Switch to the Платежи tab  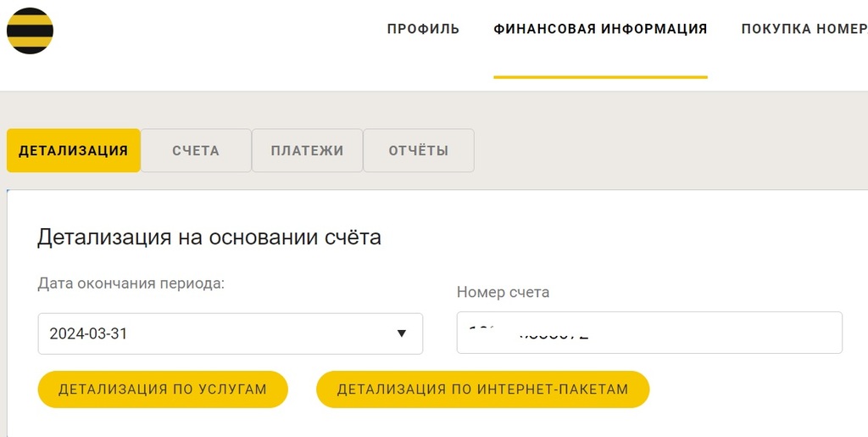[x=307, y=151]
